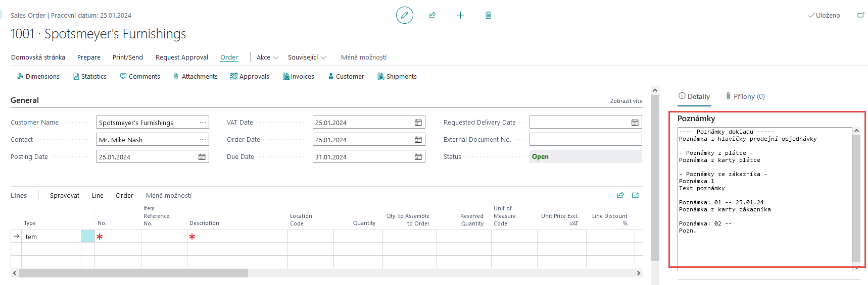Open the Prepare menu

tap(89, 58)
